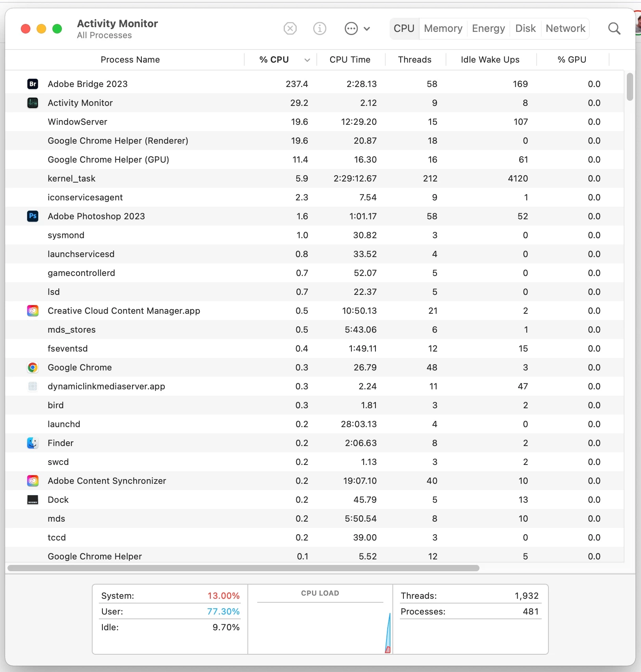
Task: Select the iconservicesagent process
Action: pyautogui.click(x=314, y=197)
